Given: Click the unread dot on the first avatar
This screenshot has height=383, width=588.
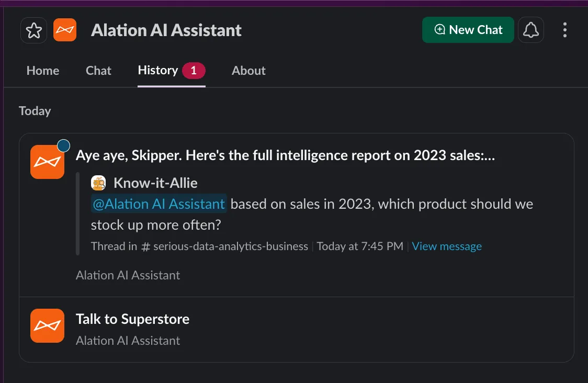Looking at the screenshot, I should [x=64, y=145].
